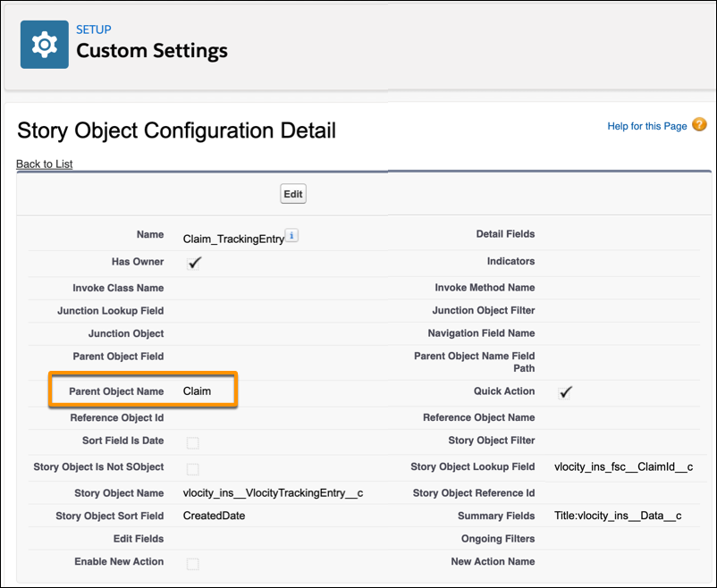Open the Help for this Page link
Viewport: 717px width, 588px height.
pyautogui.click(x=647, y=126)
